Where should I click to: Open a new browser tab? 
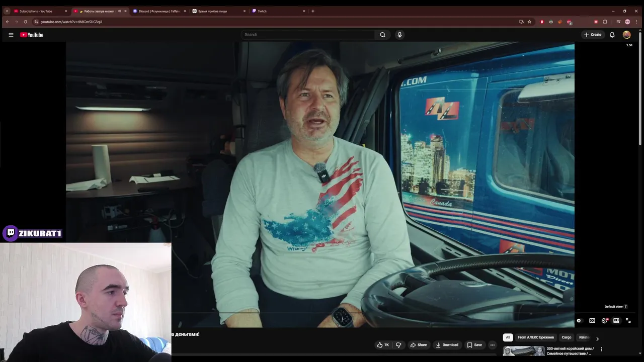(x=313, y=11)
